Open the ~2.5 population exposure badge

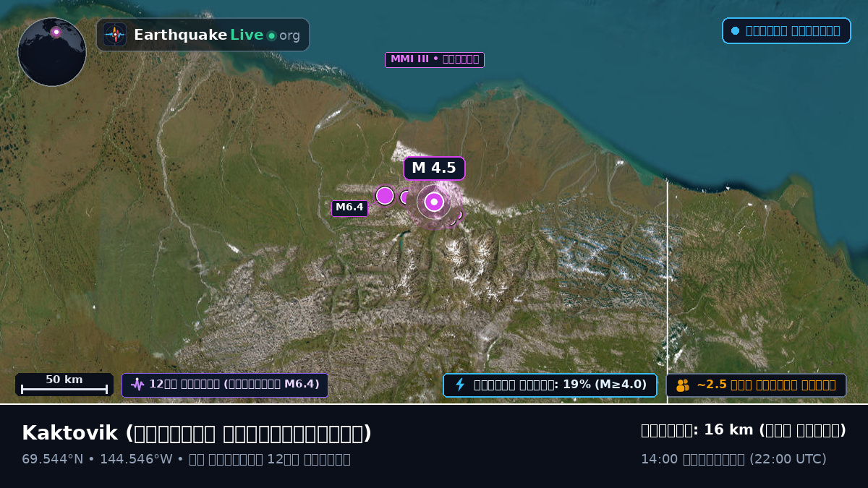coord(756,385)
